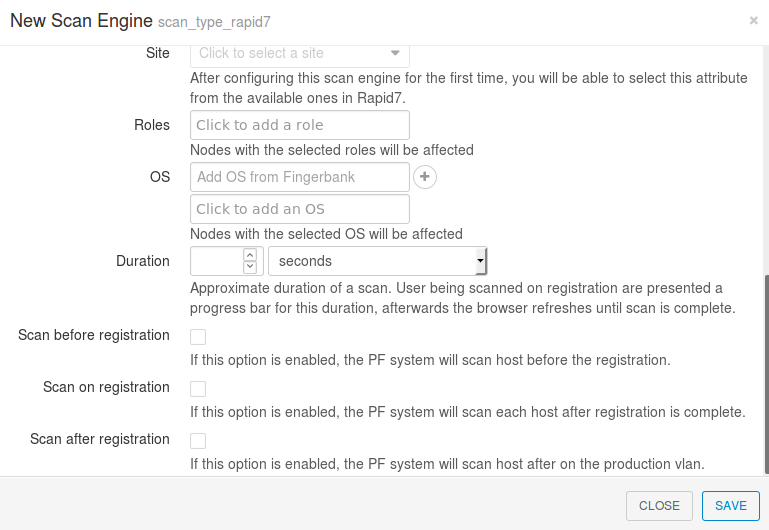Click the Scan on registration label
Viewport: 769px width, 530px height.
106,387
